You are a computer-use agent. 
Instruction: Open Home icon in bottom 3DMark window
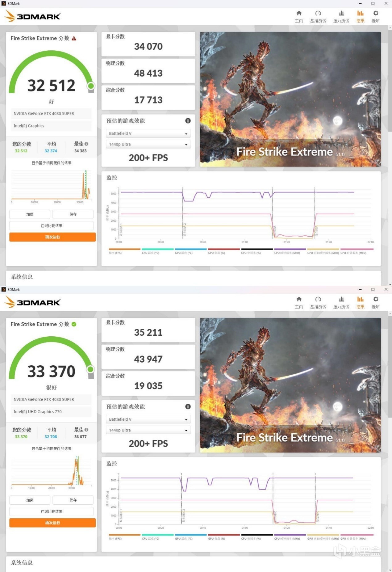(299, 299)
